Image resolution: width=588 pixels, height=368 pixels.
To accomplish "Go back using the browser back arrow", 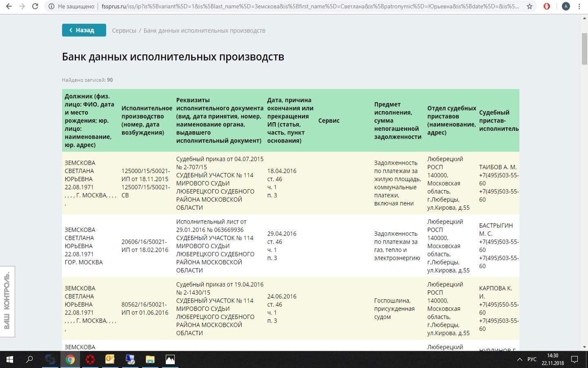I will click(x=9, y=7).
